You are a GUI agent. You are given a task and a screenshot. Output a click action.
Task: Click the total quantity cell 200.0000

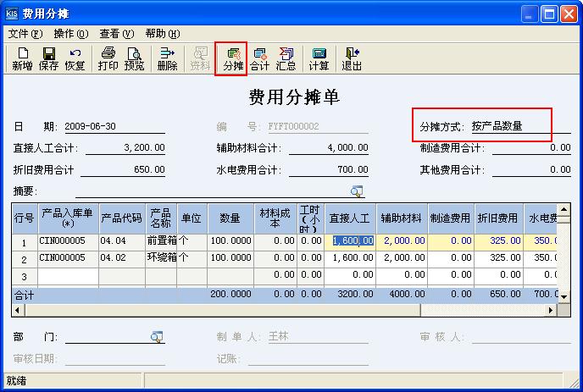pyautogui.click(x=230, y=295)
